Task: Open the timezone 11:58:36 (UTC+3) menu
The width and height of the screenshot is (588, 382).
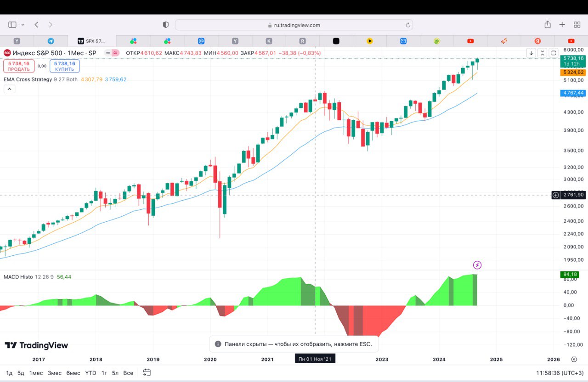Action: pyautogui.click(x=560, y=373)
